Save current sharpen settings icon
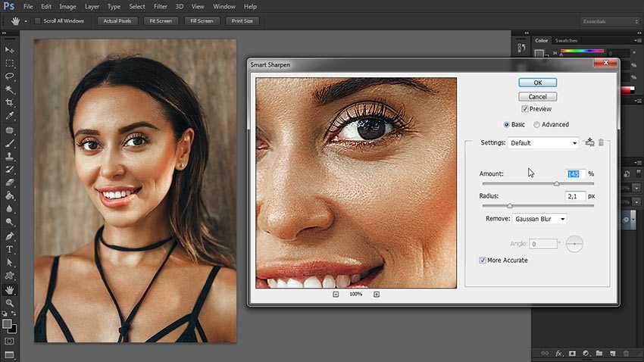Screen dimensions: 644x362 589,142
